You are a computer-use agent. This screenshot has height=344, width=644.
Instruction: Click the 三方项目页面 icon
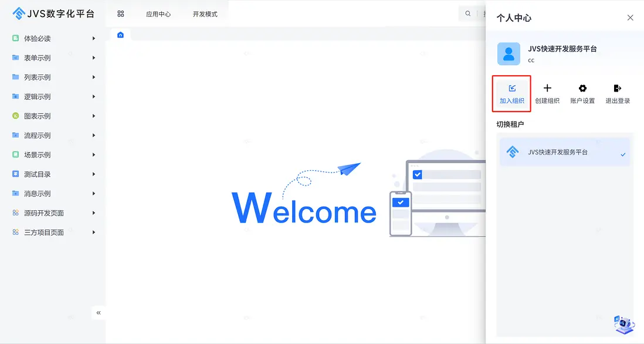tap(16, 232)
